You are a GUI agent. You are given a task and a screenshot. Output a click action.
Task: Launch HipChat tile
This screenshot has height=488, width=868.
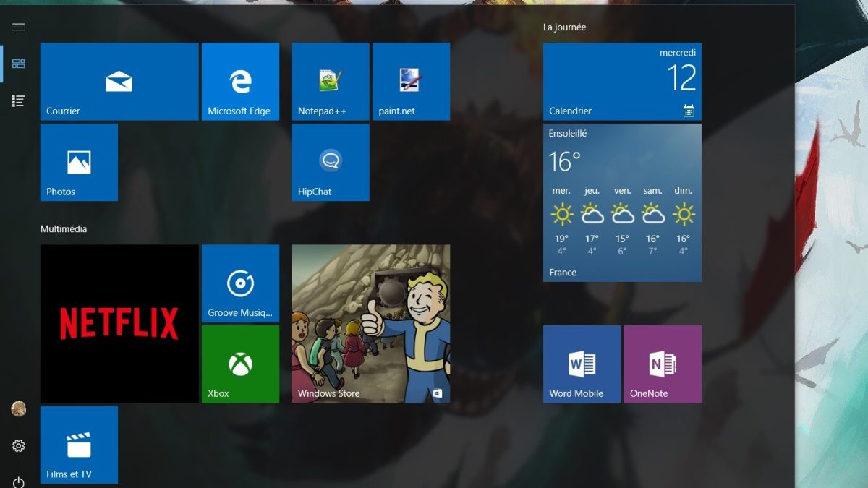coord(331,162)
